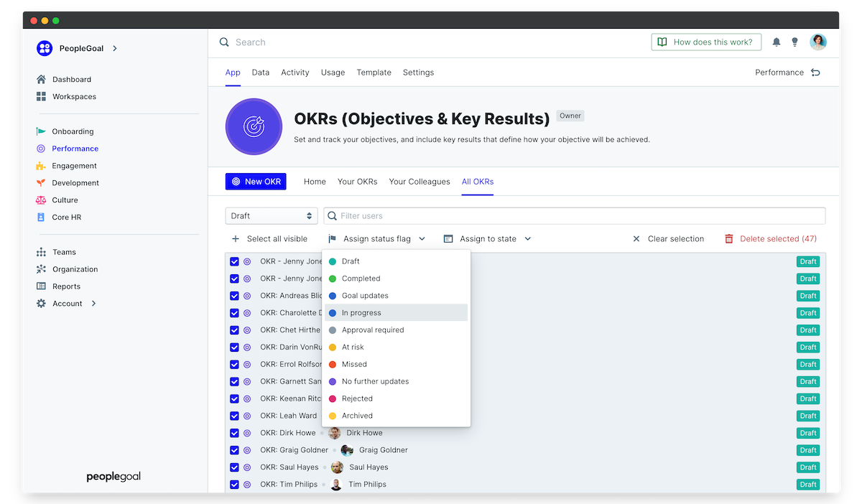Click the search magnifier icon in top bar
This screenshot has width=862, height=504.
[225, 42]
